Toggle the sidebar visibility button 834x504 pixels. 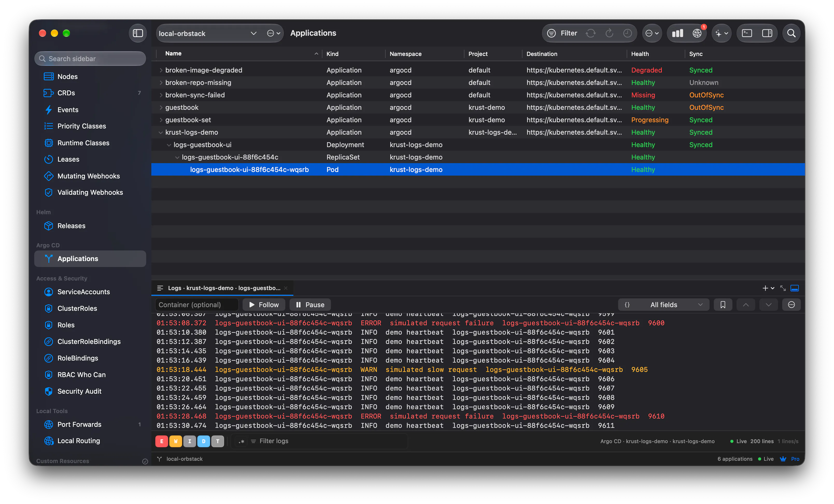(x=138, y=33)
